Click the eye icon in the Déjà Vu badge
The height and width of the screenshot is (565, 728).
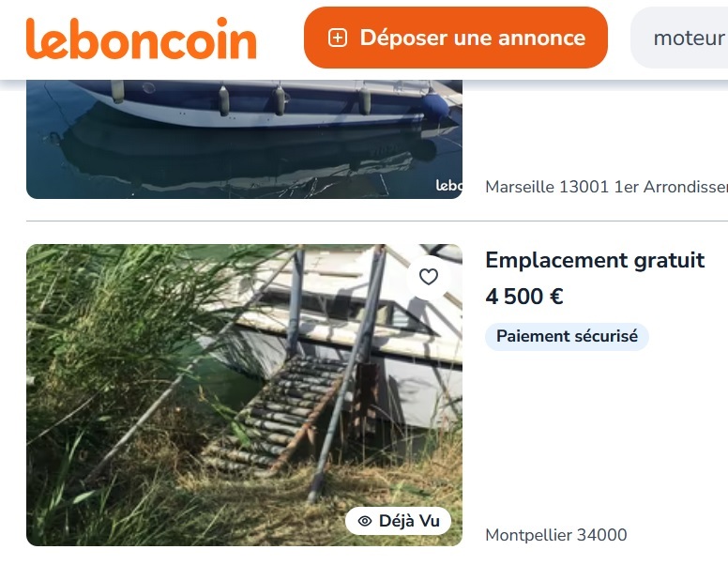pyautogui.click(x=365, y=521)
